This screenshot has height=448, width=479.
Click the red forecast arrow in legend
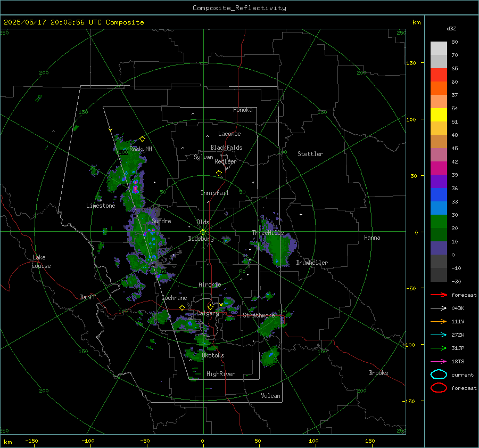point(439,295)
